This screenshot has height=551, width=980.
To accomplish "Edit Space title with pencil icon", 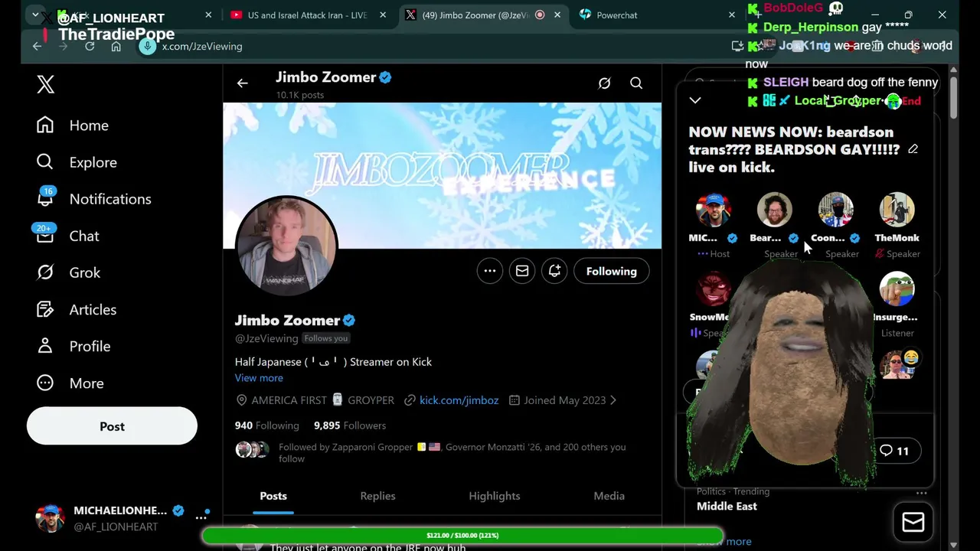I will 913,149.
